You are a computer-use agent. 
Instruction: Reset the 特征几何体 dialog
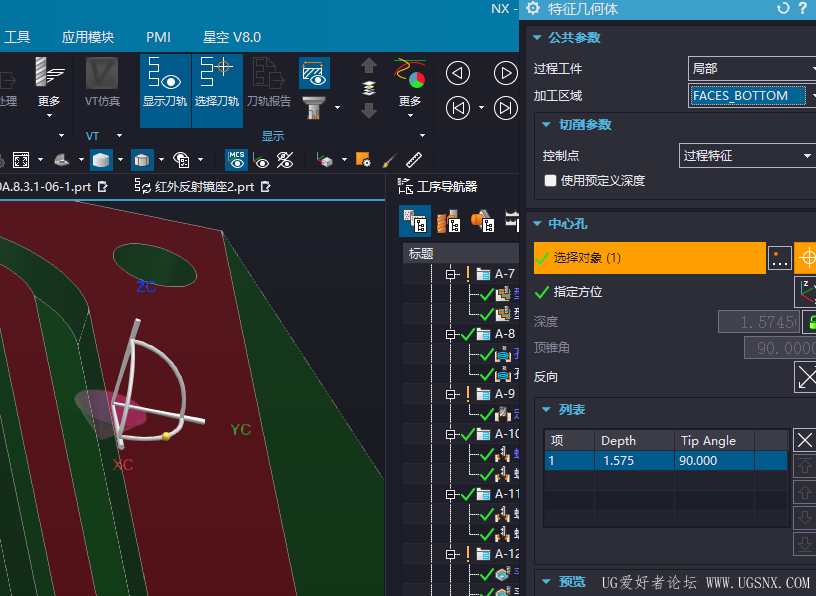tap(783, 9)
